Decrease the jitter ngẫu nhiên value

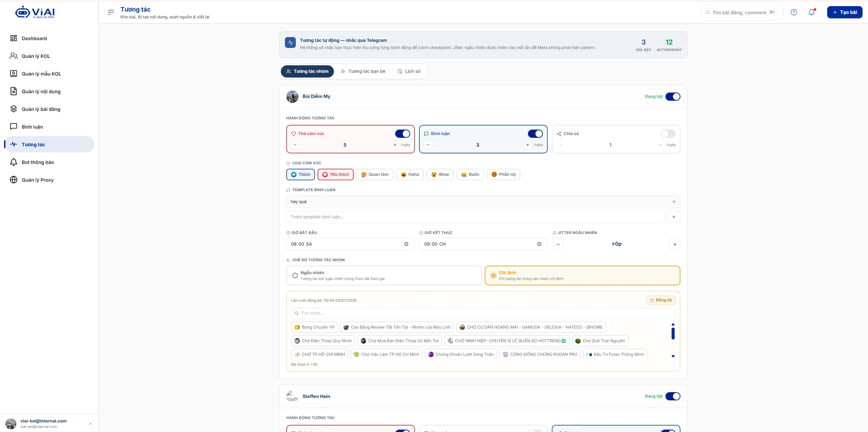coord(558,244)
